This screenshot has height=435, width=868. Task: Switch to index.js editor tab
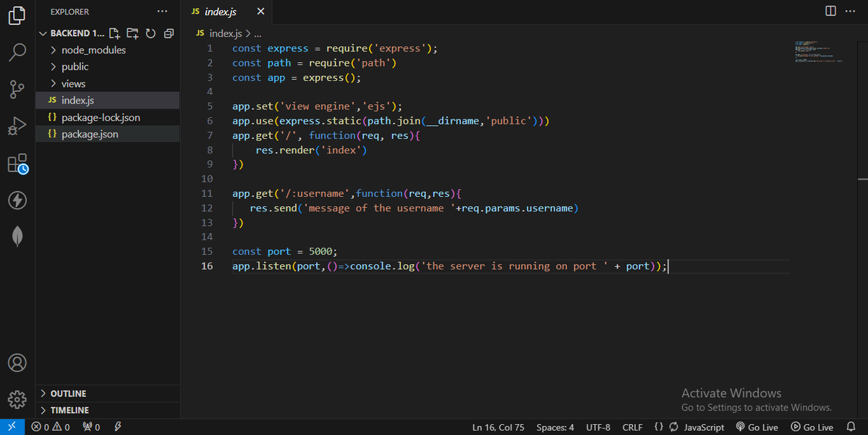point(219,12)
